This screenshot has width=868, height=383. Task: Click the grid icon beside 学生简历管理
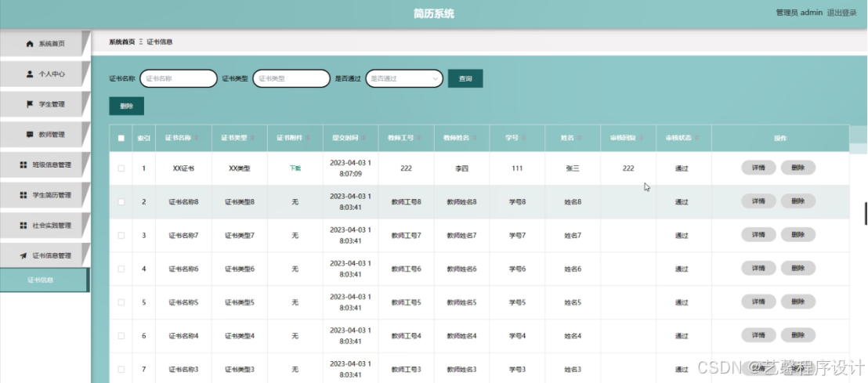coord(24,195)
